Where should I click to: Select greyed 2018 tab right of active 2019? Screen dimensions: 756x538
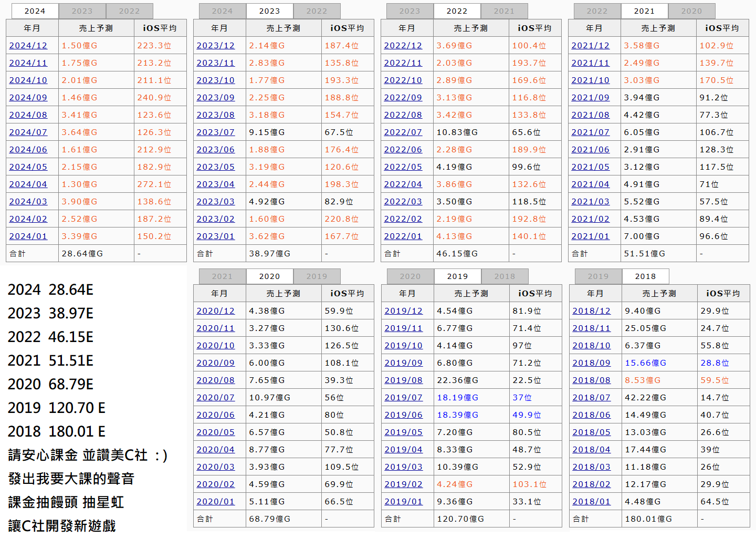click(505, 276)
